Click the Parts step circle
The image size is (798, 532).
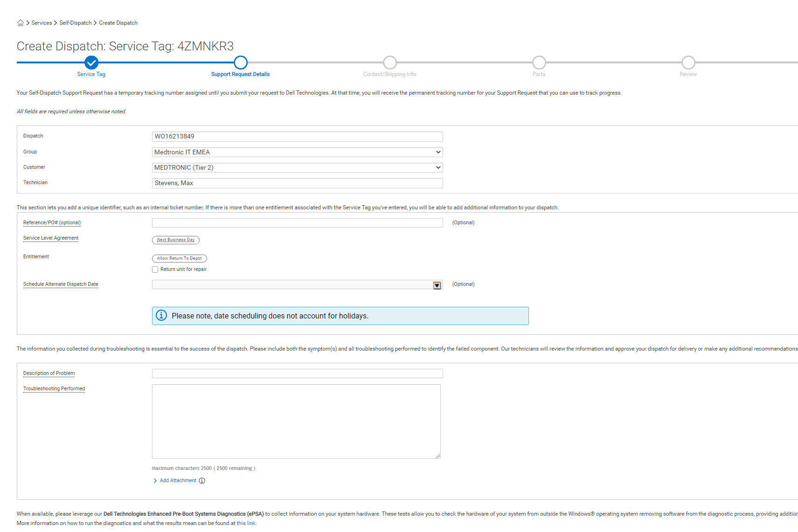point(539,62)
